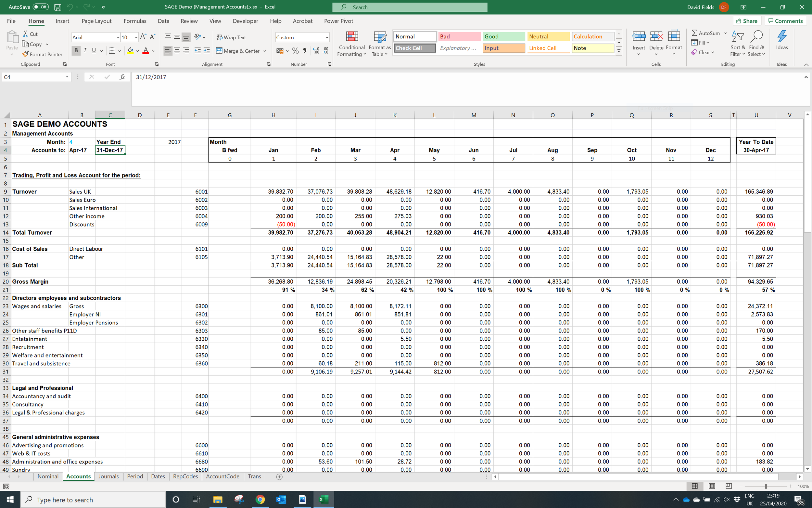The image size is (812, 508).
Task: Click the Percent Style icon
Action: point(295,51)
